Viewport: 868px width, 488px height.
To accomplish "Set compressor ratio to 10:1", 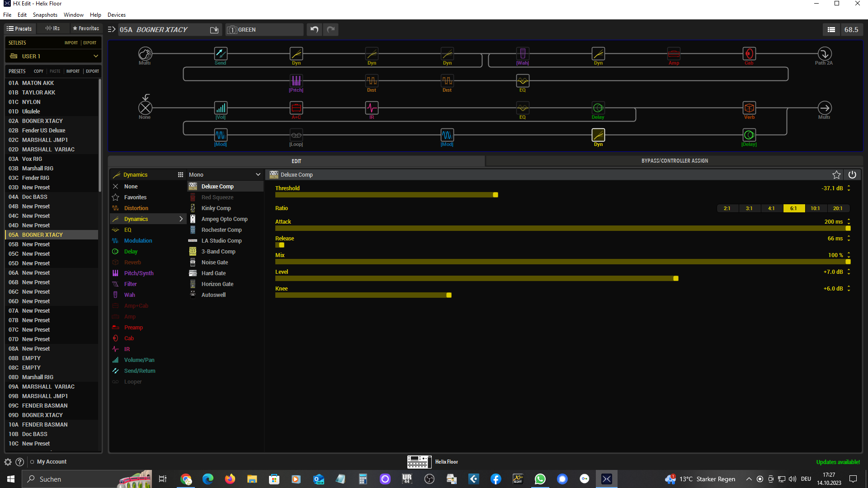I will (815, 208).
